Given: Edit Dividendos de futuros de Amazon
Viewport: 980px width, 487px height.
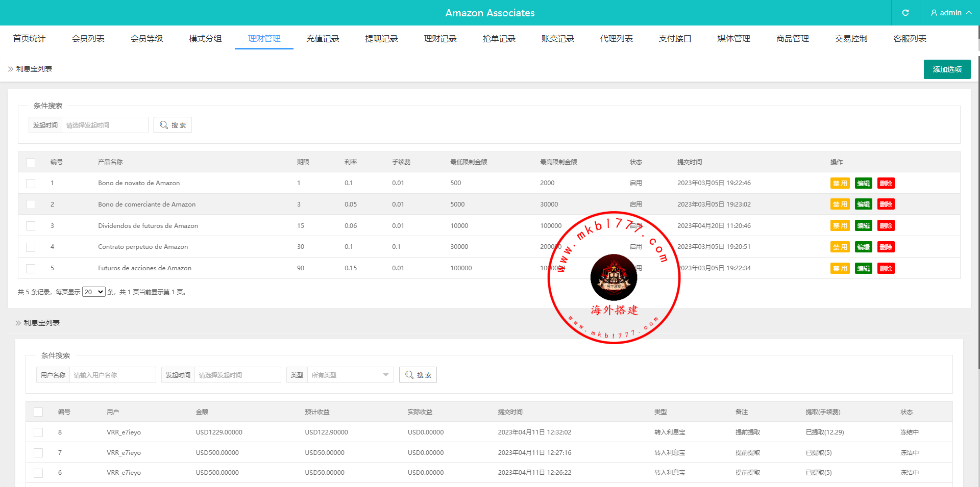Looking at the screenshot, I should [x=863, y=226].
